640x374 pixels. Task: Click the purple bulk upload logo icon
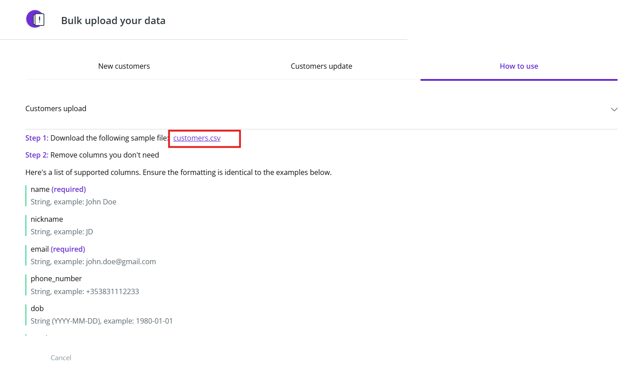tap(36, 19)
